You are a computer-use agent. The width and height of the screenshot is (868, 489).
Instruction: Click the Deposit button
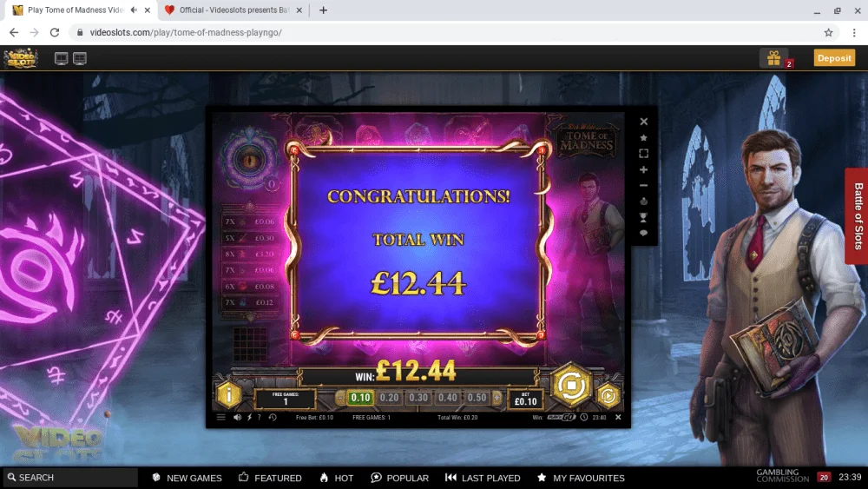click(834, 57)
